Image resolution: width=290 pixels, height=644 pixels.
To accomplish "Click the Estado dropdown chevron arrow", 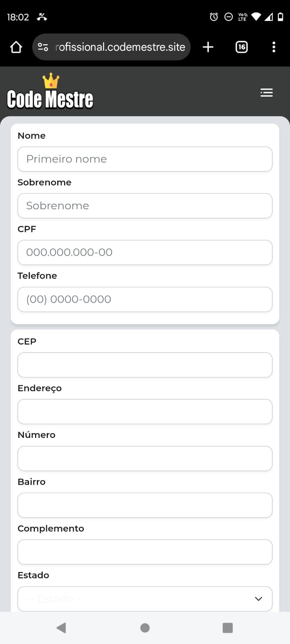I will [259, 599].
